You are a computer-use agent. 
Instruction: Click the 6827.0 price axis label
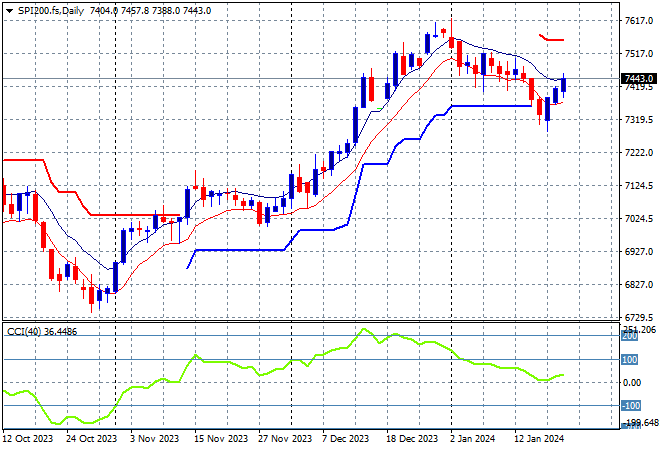(x=638, y=285)
